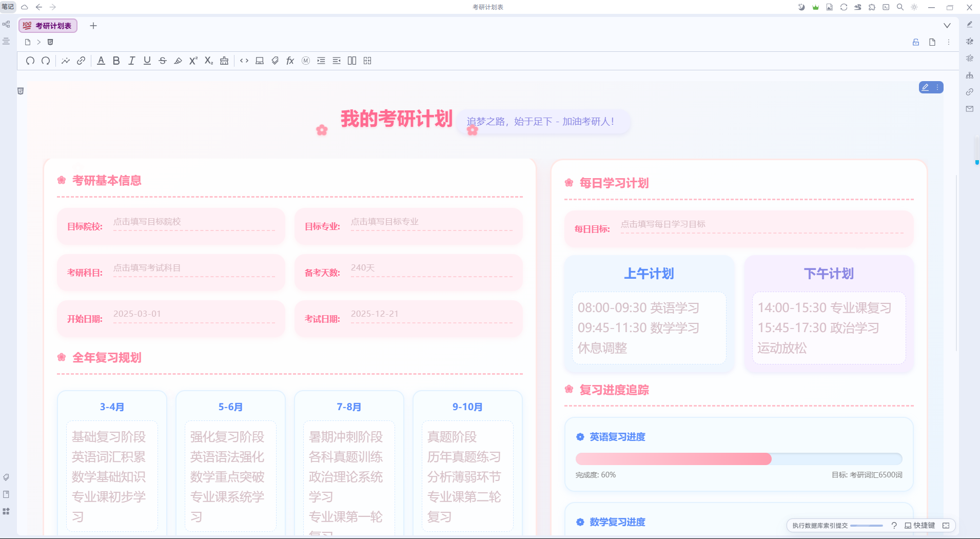Open the plugins puzzle icon
The width and height of the screenshot is (980, 539).
coord(872,7)
